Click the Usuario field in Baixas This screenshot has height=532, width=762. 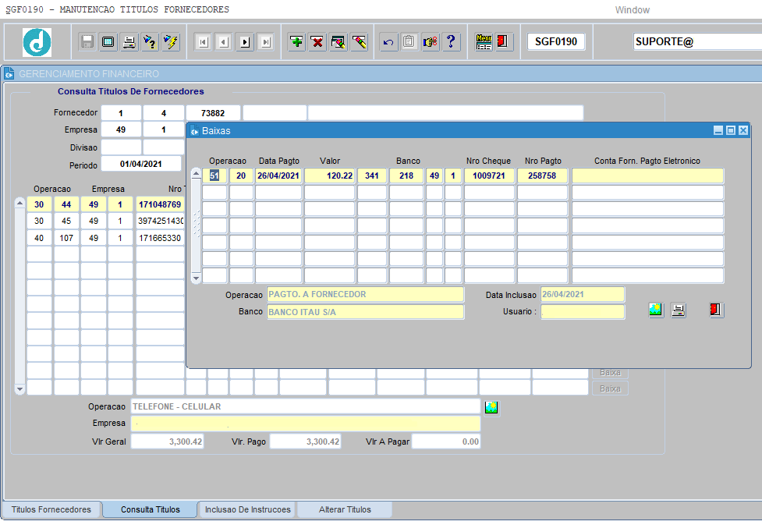[583, 312]
